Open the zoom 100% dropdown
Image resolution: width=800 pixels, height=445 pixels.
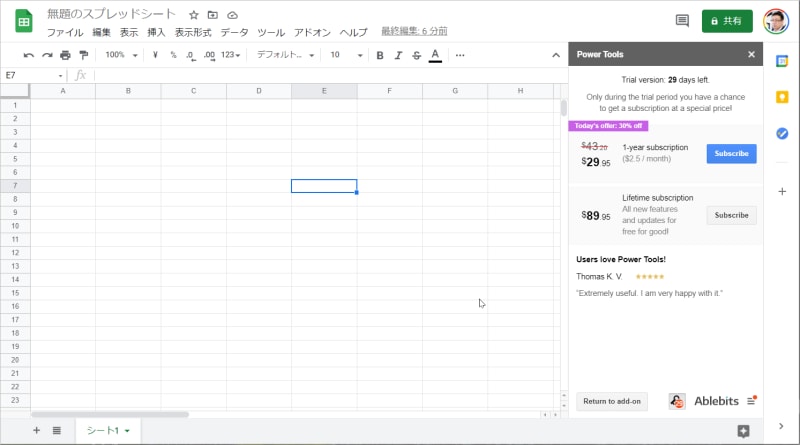(x=121, y=55)
